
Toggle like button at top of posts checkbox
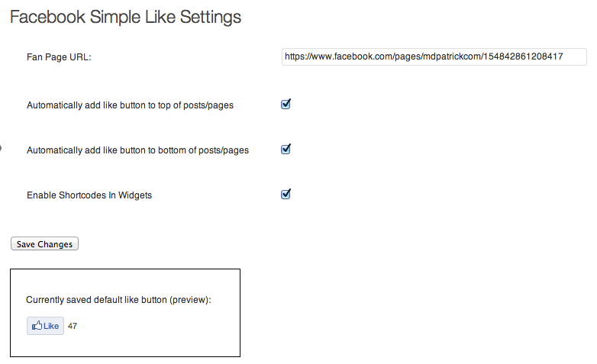[x=286, y=104]
